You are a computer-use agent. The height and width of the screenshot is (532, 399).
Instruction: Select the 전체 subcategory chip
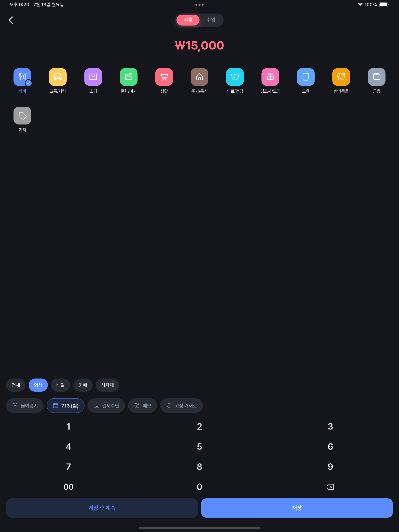16,385
